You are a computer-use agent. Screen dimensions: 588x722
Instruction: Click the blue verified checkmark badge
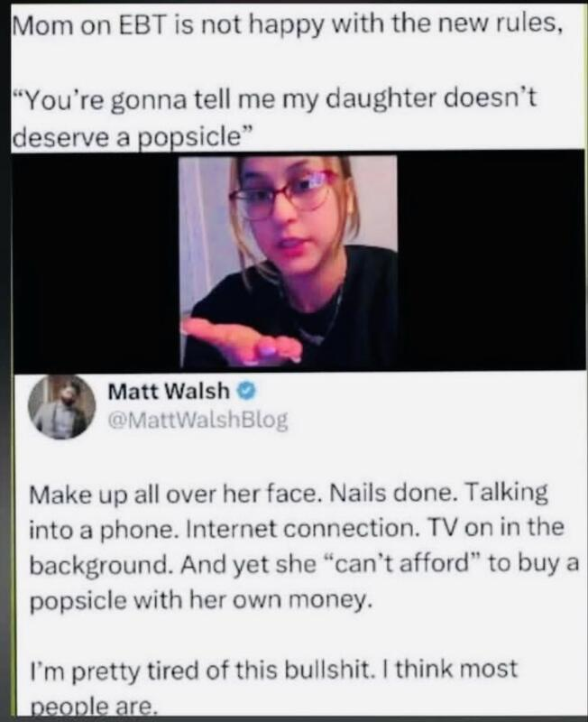point(246,392)
